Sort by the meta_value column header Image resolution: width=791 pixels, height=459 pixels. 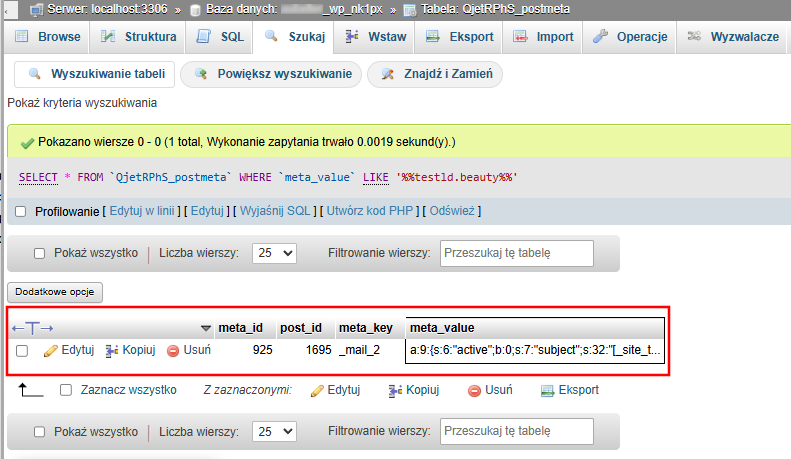pyautogui.click(x=442, y=328)
